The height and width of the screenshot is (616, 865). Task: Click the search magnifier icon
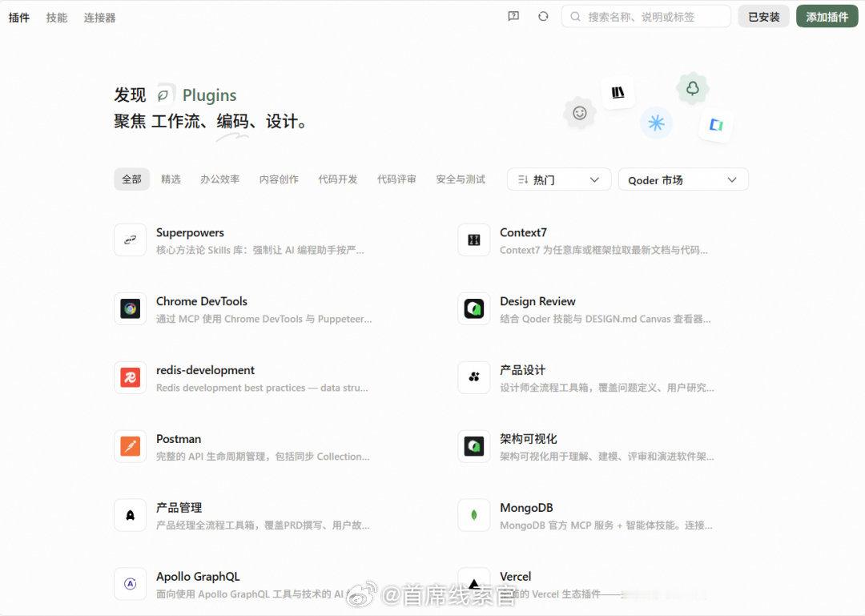tap(575, 17)
